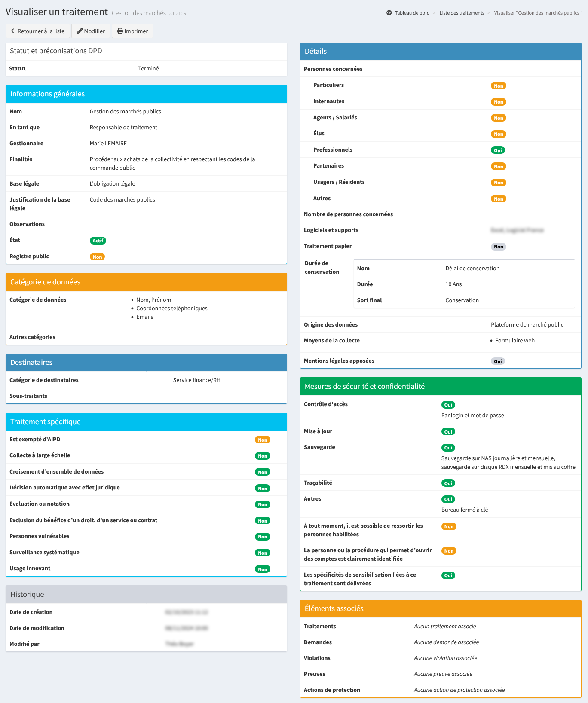Click the Informations générales panel header
Screen dimensions: 588x703
(x=146, y=94)
